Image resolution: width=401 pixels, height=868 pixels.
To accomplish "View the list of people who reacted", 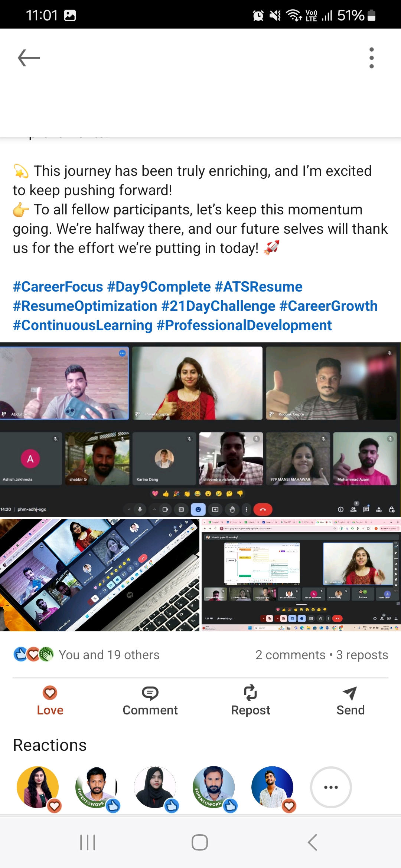I will pos(86,655).
